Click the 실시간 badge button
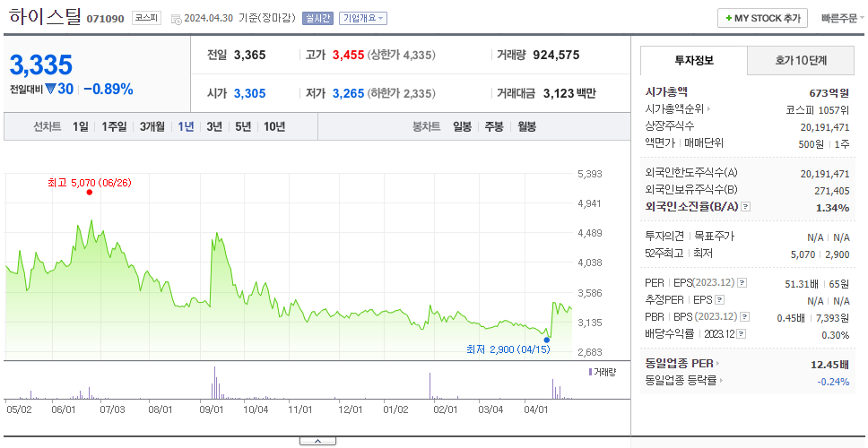 pos(317,18)
